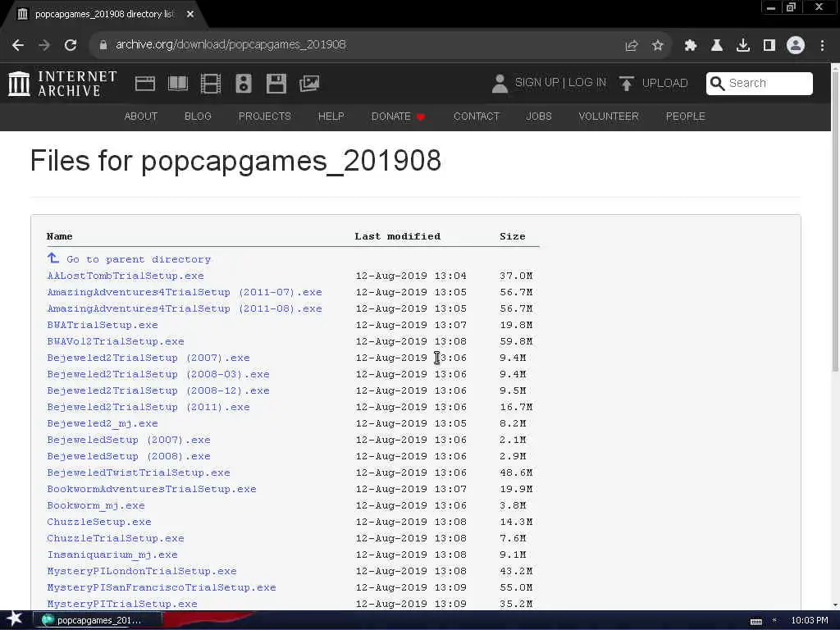Click the user silhouette icon

pyautogui.click(x=500, y=84)
